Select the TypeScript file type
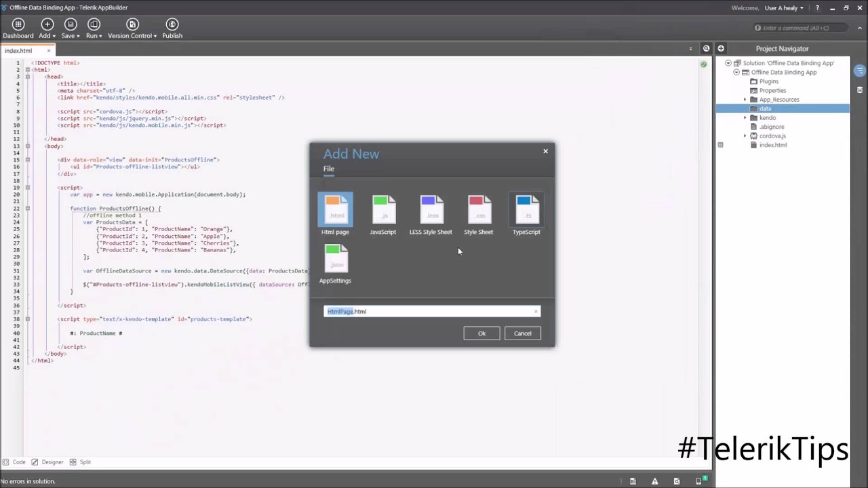Screen dimensions: 868x488 526,214
